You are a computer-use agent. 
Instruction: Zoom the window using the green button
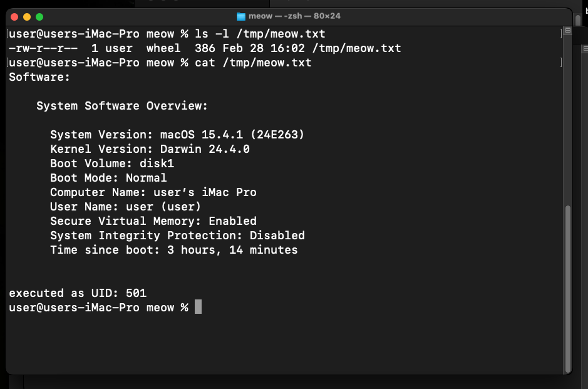point(39,16)
